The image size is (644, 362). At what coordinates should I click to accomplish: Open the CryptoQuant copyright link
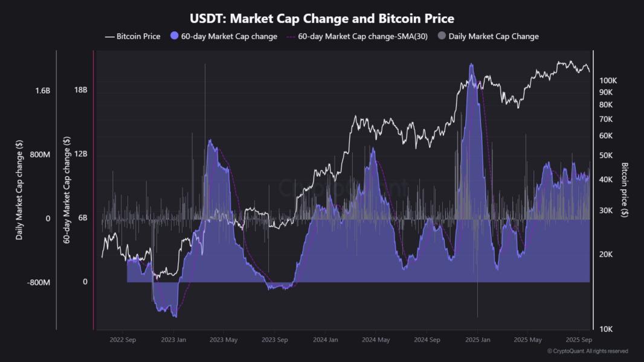(587, 351)
